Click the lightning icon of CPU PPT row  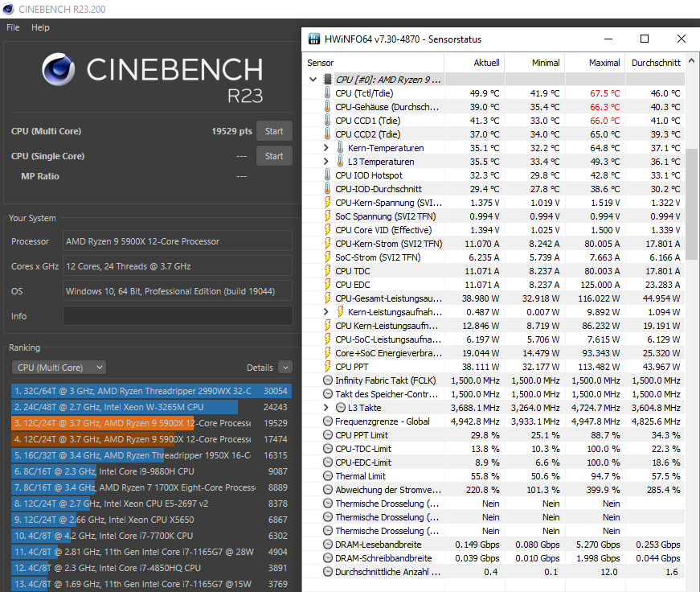click(x=328, y=367)
